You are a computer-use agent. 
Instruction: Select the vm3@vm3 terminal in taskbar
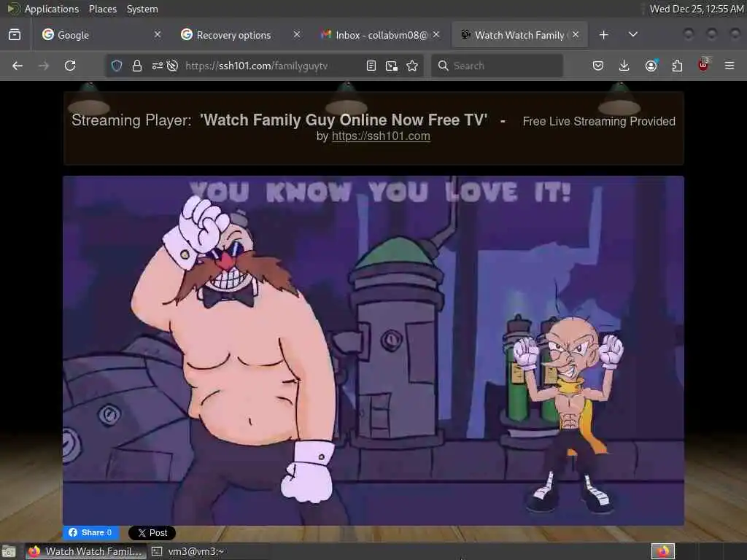pyautogui.click(x=189, y=551)
